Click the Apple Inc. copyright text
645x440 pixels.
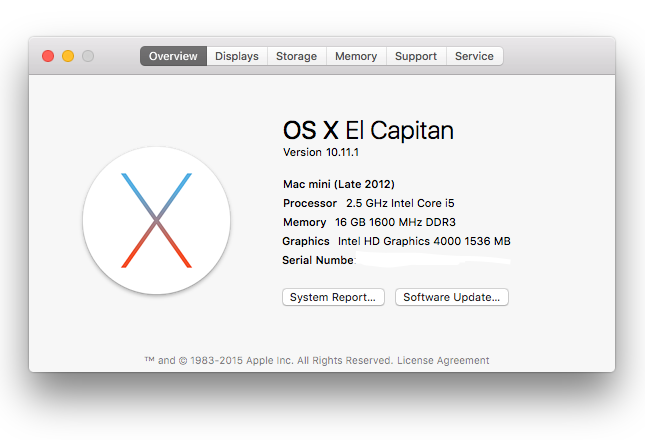[x=269, y=360]
